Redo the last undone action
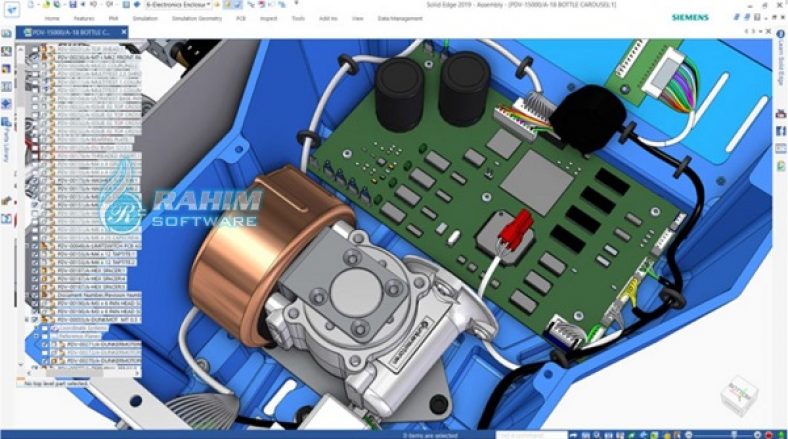The image size is (788, 439). (x=110, y=5)
